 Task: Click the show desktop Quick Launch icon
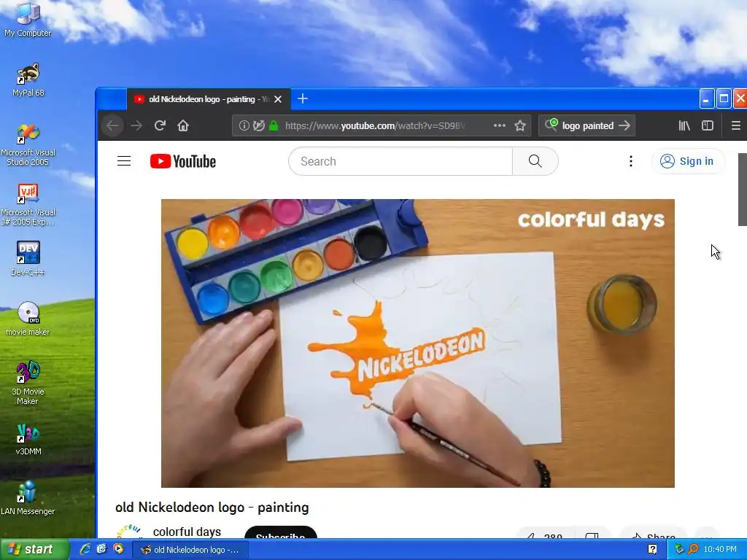(x=101, y=550)
